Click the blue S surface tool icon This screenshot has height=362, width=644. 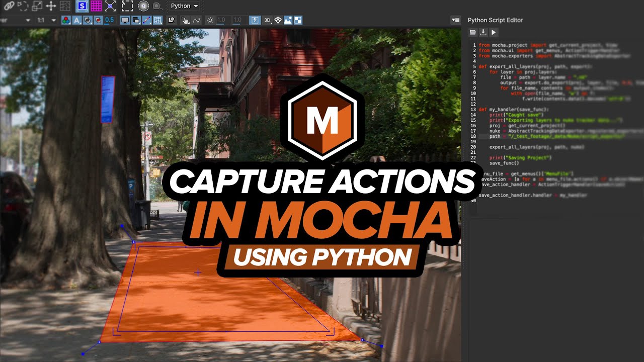click(82, 6)
